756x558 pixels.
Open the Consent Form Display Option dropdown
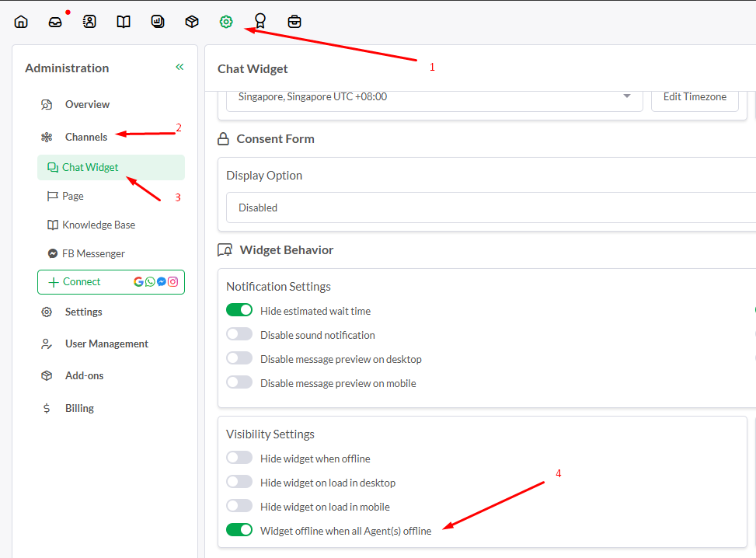click(491, 208)
